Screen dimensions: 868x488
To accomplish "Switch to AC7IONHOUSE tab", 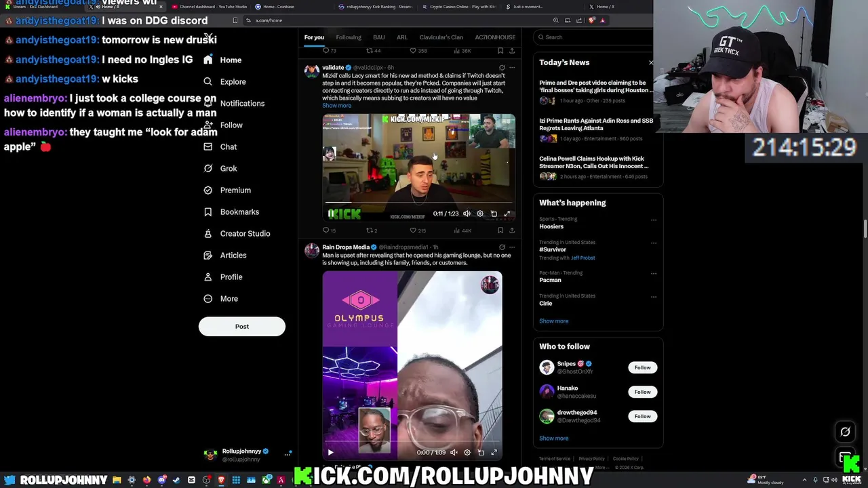I will (495, 37).
